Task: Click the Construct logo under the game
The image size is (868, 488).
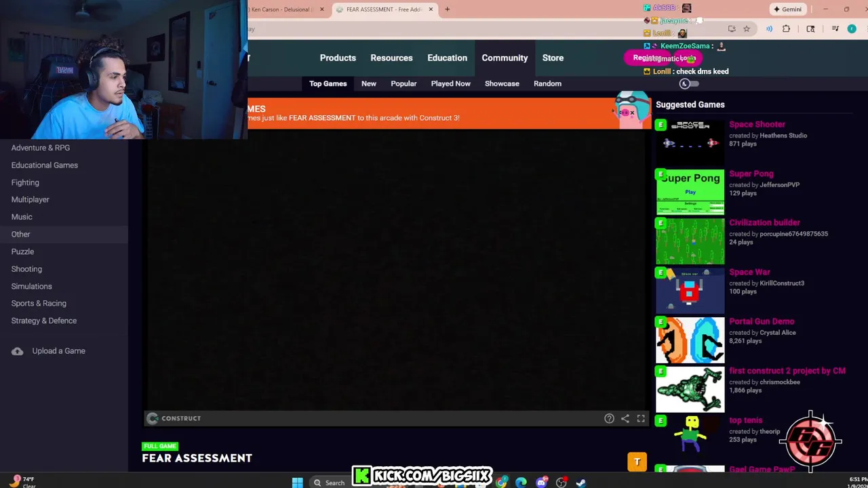Action: (x=174, y=418)
